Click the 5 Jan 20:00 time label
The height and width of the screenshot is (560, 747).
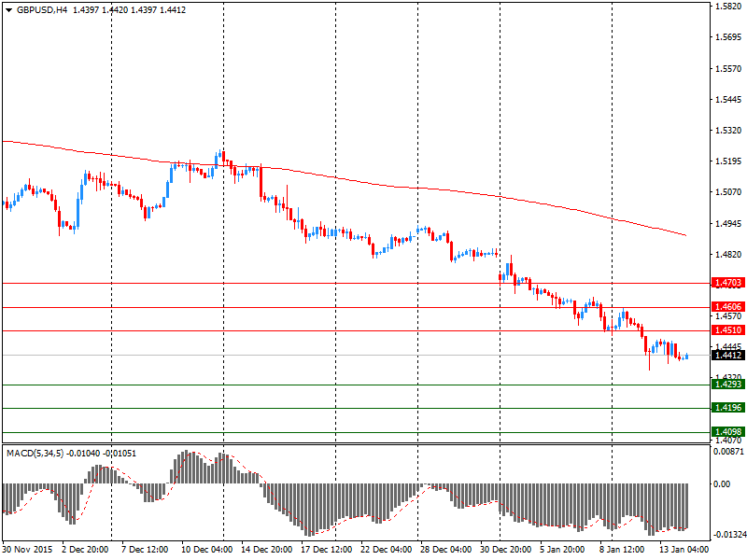[x=562, y=550]
